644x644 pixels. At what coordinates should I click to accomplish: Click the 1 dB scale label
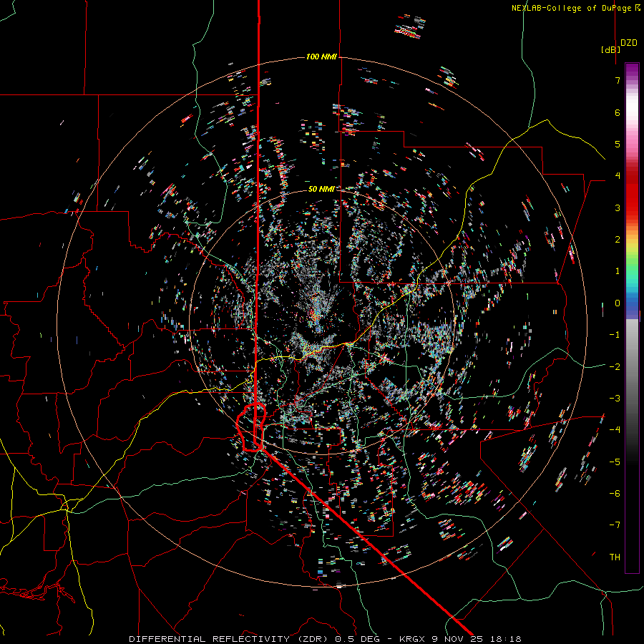(618, 271)
